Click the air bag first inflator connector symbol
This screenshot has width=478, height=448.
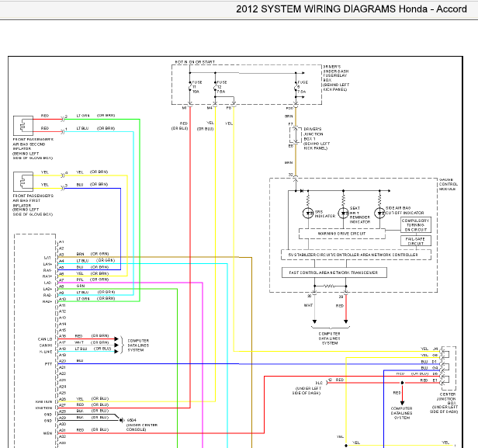[23, 182]
